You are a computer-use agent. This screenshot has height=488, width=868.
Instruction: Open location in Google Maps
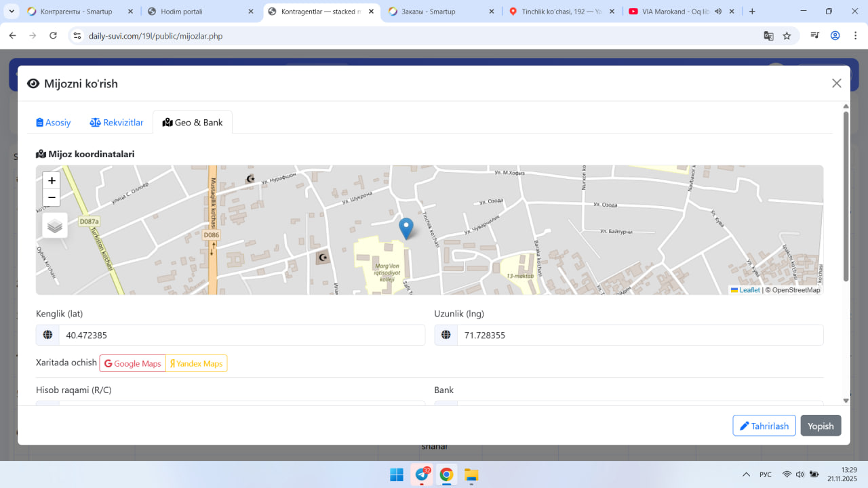(133, 363)
